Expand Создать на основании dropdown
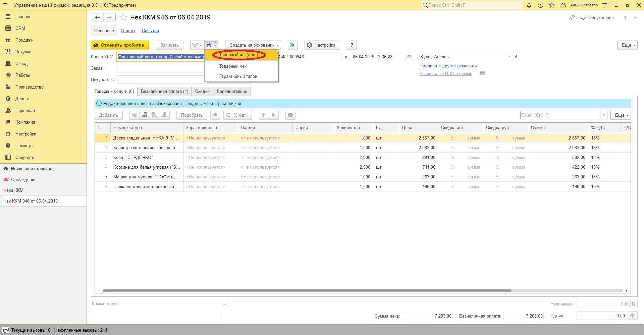Image resolution: width=644 pixels, height=335 pixels. pyautogui.click(x=253, y=45)
